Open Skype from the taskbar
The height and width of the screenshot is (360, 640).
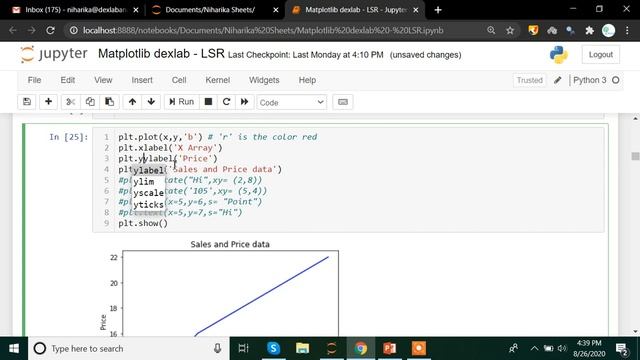(x=273, y=348)
